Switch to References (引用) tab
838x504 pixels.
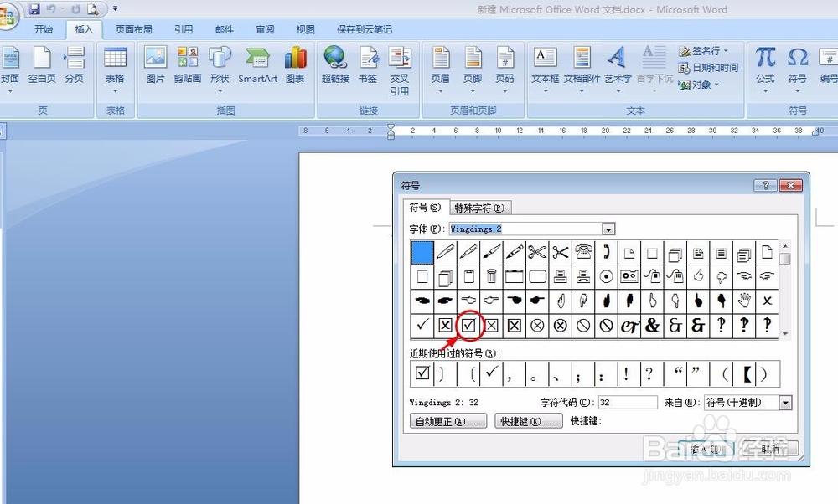pos(184,29)
